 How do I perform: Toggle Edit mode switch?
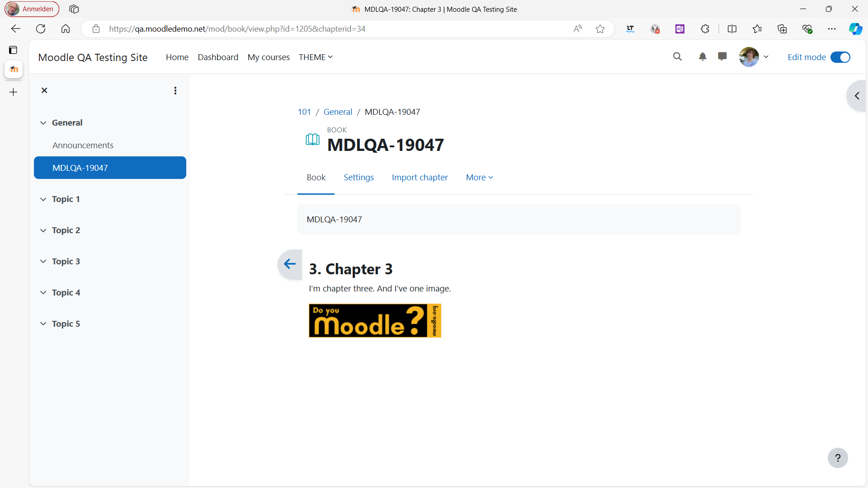(840, 57)
